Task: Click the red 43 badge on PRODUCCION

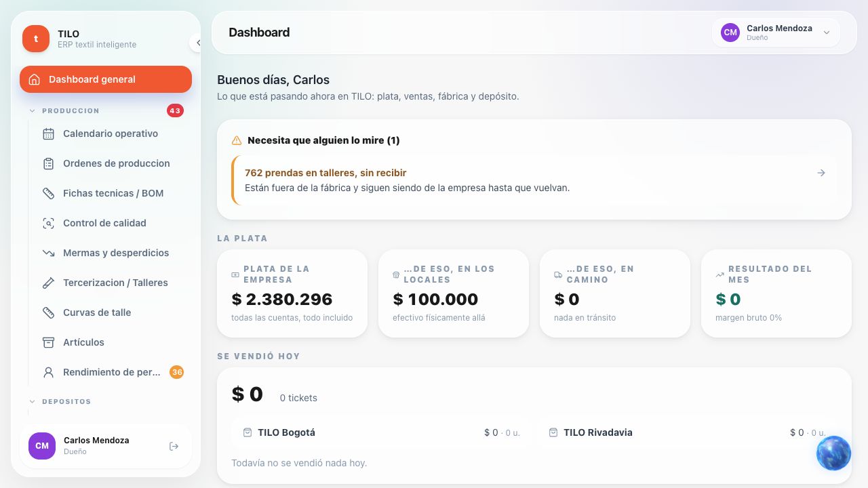Action: (x=175, y=110)
